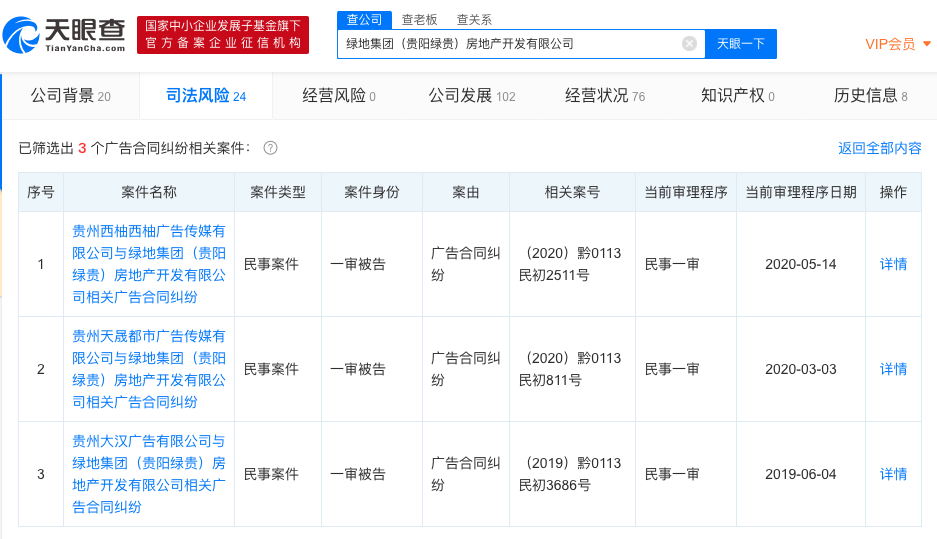The height and width of the screenshot is (539, 937).
Task: Open the 公司背景 20 tab
Action: point(71,96)
